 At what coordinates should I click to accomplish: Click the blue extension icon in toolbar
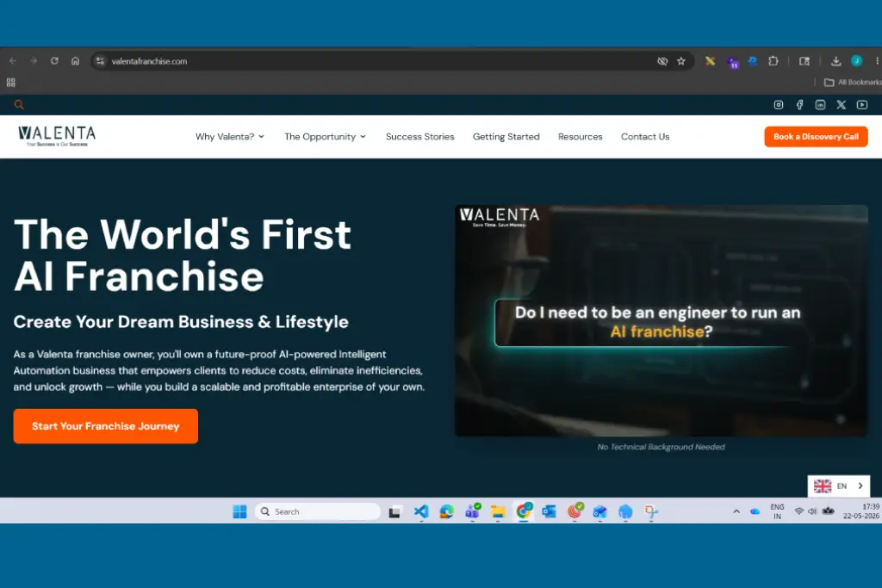coord(753,61)
